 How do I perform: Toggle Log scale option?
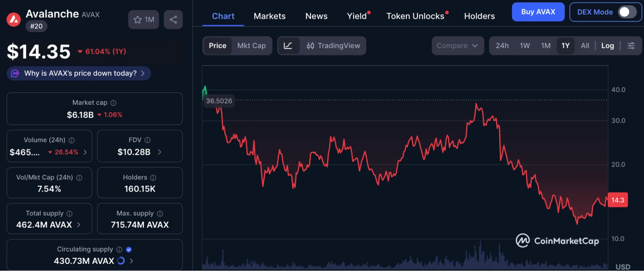click(x=607, y=46)
